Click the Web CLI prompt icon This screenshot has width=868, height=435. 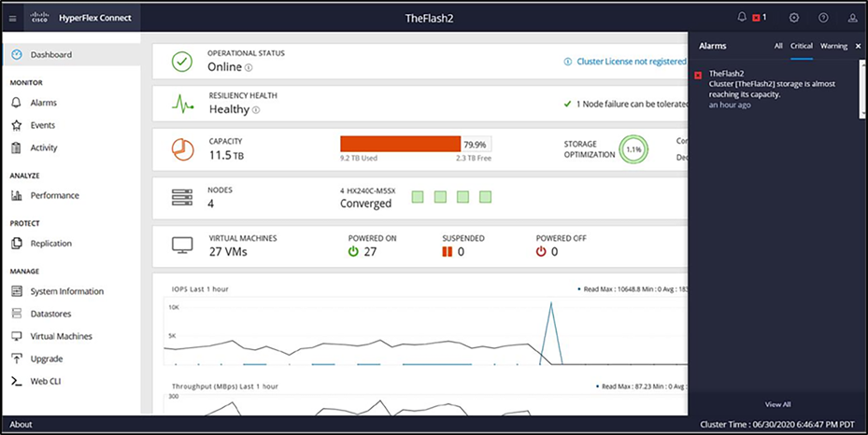tap(17, 382)
